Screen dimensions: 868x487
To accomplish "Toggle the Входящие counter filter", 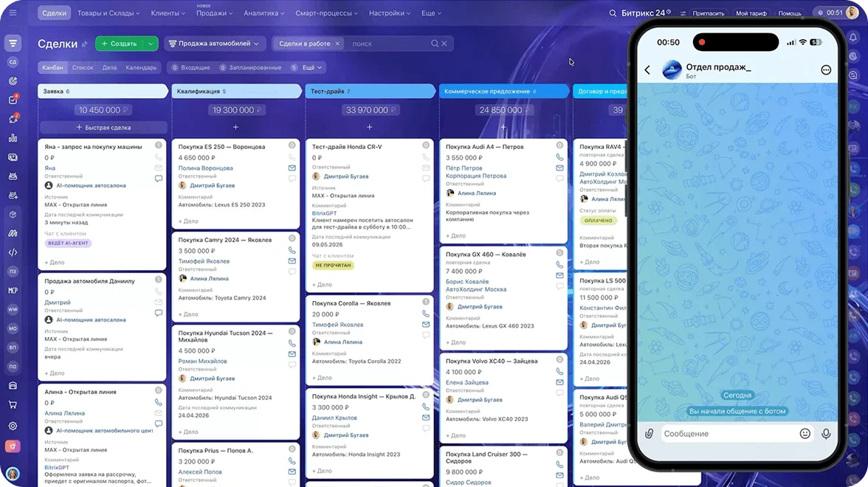I will 191,68.
